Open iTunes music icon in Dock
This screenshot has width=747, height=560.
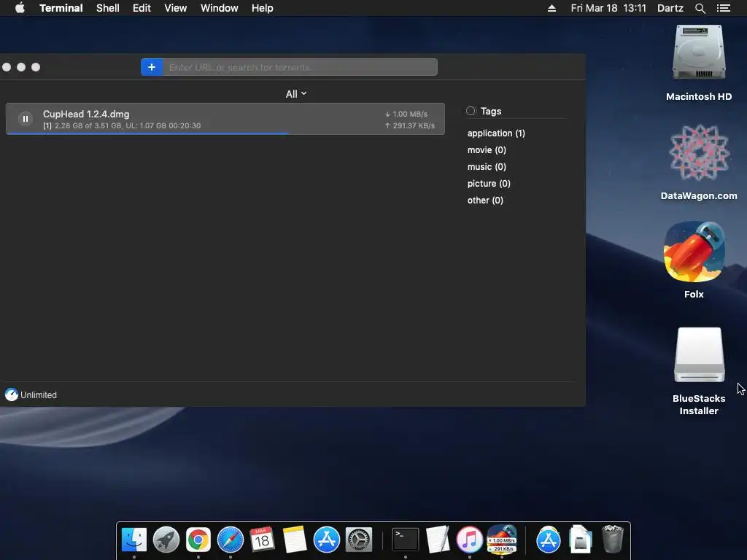[470, 540]
